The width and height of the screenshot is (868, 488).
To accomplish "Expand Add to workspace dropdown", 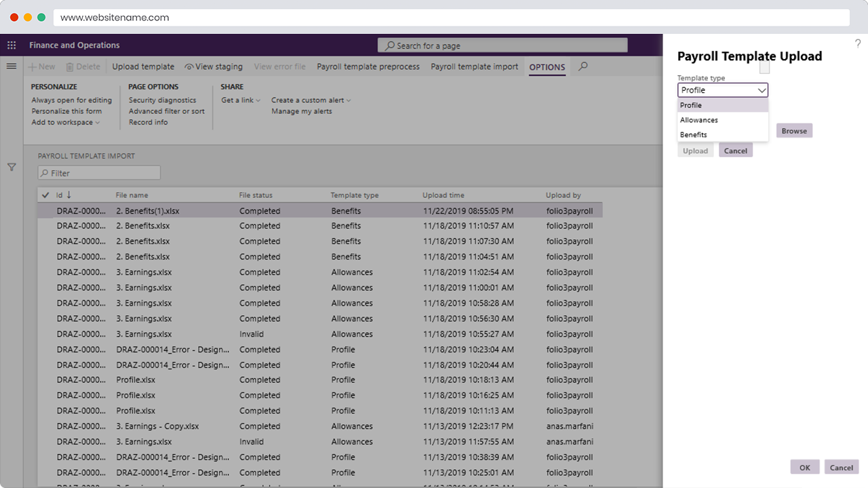I will (x=66, y=123).
